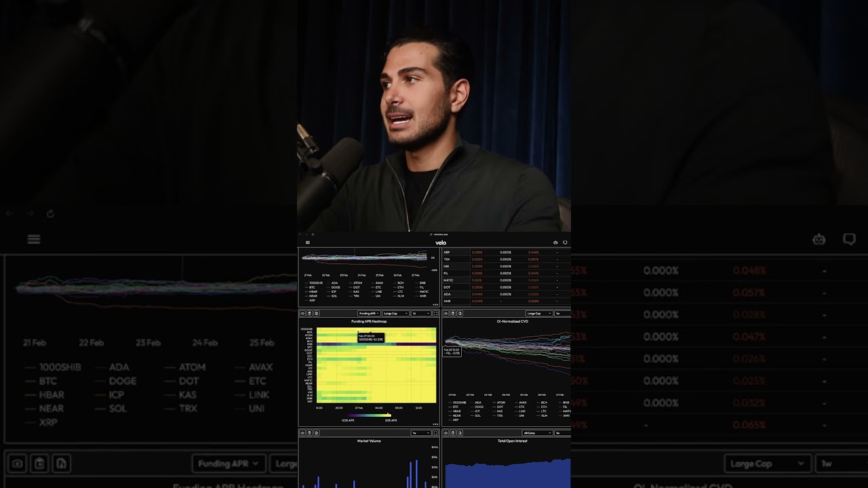This screenshot has height=488, width=868.
Task: Click the heatmap APR color scale bar
Action: point(370,415)
